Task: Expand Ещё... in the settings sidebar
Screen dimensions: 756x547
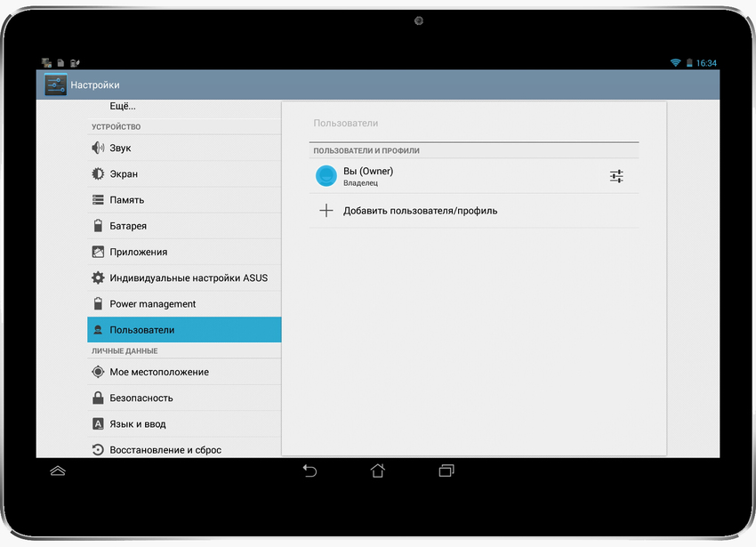Action: click(125, 106)
